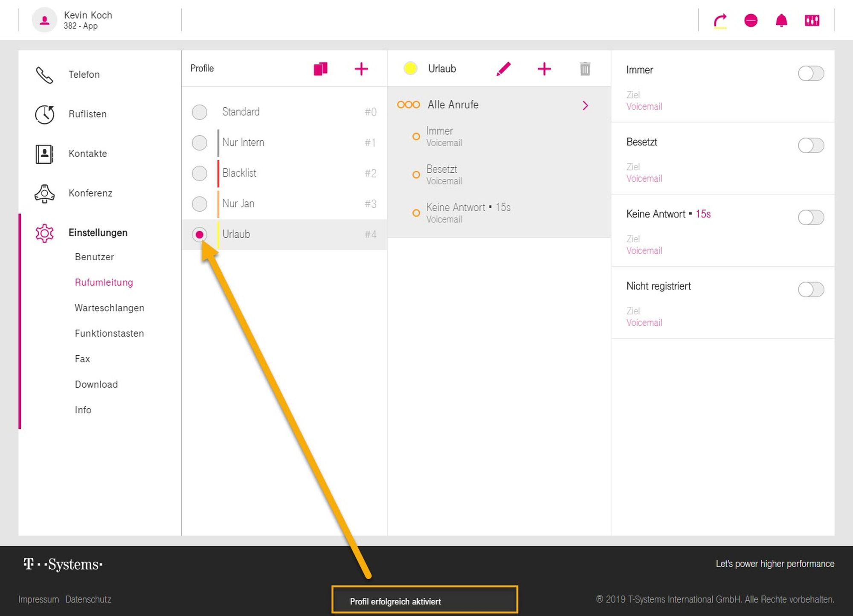Go to Warteschlangen settings submenu
Viewport: 853px width, 616px height.
point(109,308)
